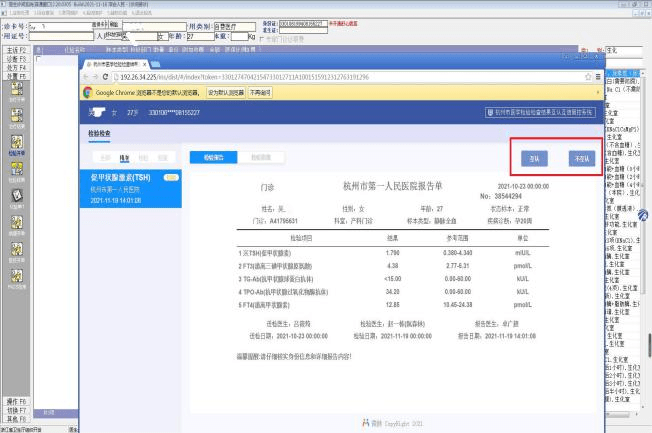The width and height of the screenshot is (652, 433).
Task: Open the Chrome hamburger menu
Action: (x=598, y=77)
